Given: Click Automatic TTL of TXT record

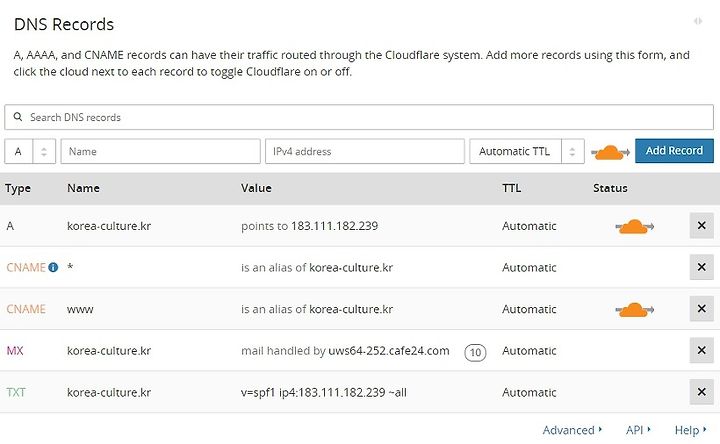Looking at the screenshot, I should tap(529, 393).
